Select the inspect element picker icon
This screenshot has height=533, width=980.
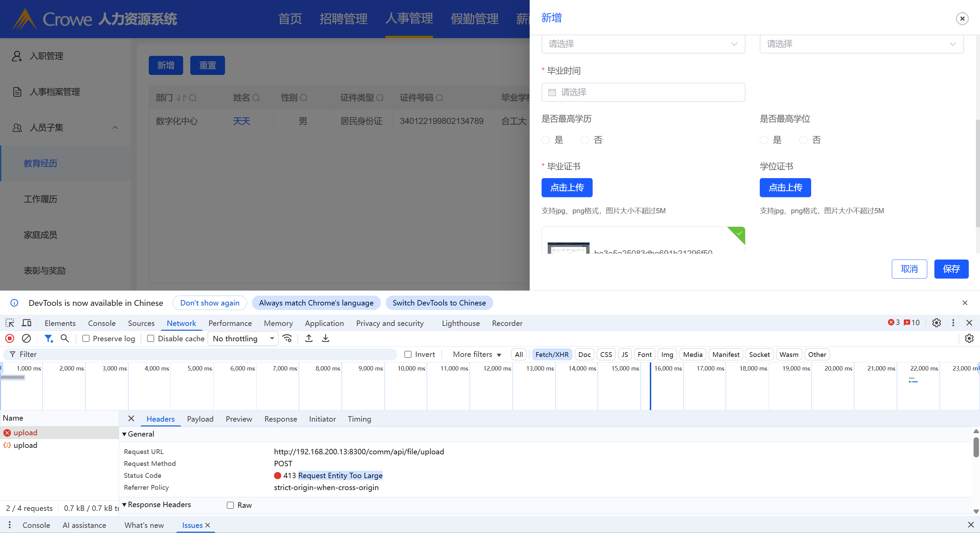click(x=10, y=323)
